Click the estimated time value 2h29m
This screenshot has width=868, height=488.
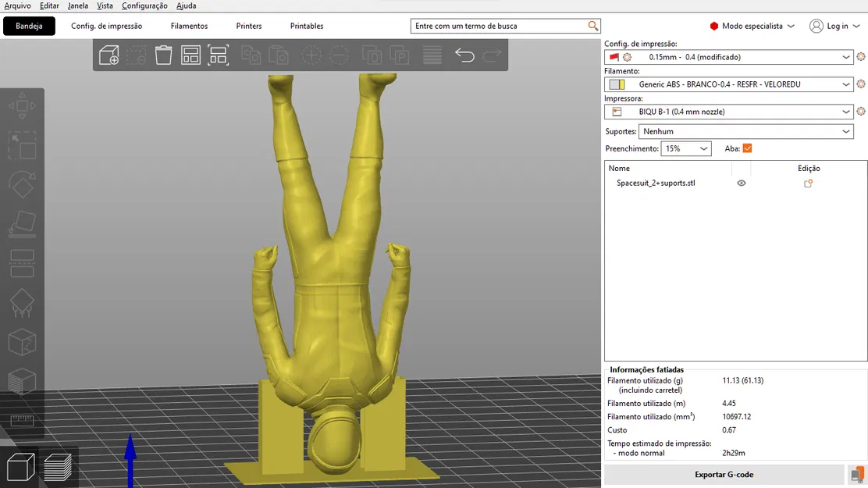click(734, 453)
